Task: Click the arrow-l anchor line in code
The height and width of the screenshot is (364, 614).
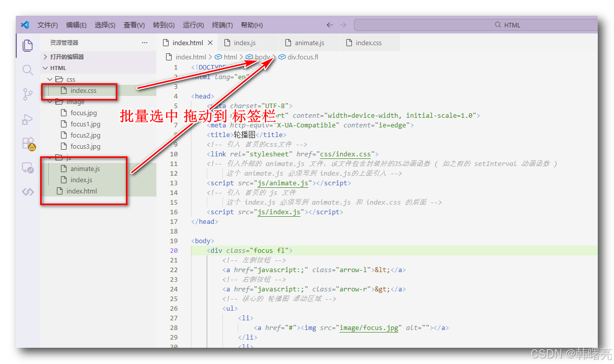Action: coord(314,270)
